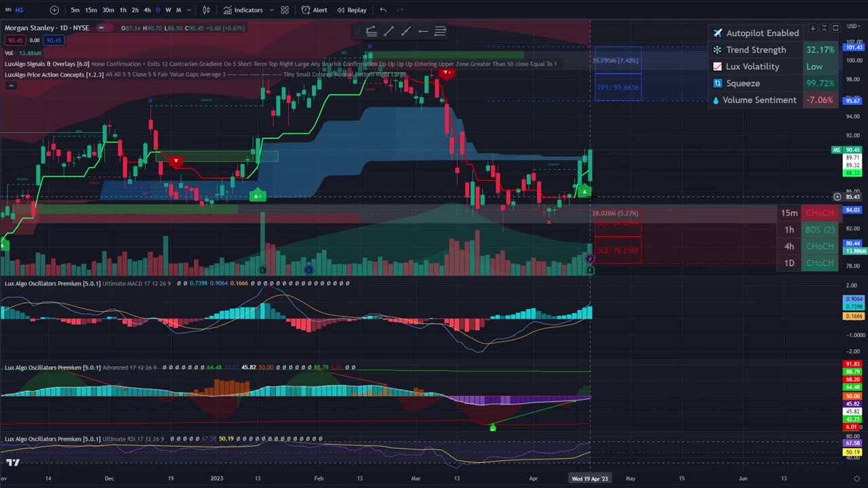Click the collapse pane control icon
The height and width of the screenshot is (488, 868).
824,28
